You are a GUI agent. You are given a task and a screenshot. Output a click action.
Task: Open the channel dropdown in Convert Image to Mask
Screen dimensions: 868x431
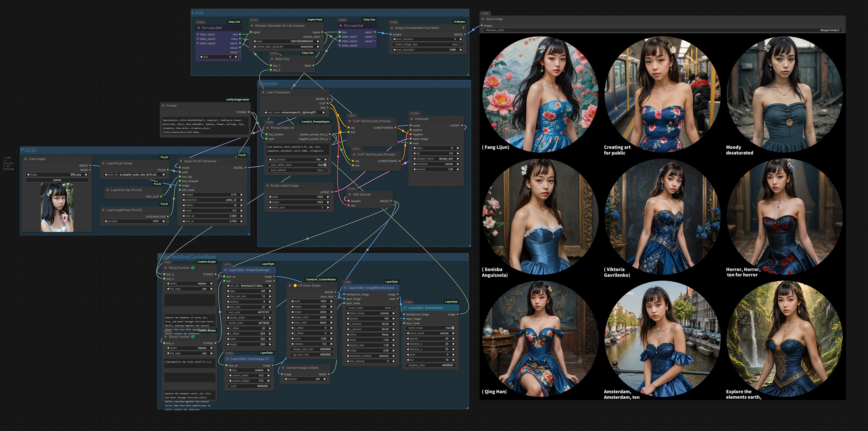point(306,379)
